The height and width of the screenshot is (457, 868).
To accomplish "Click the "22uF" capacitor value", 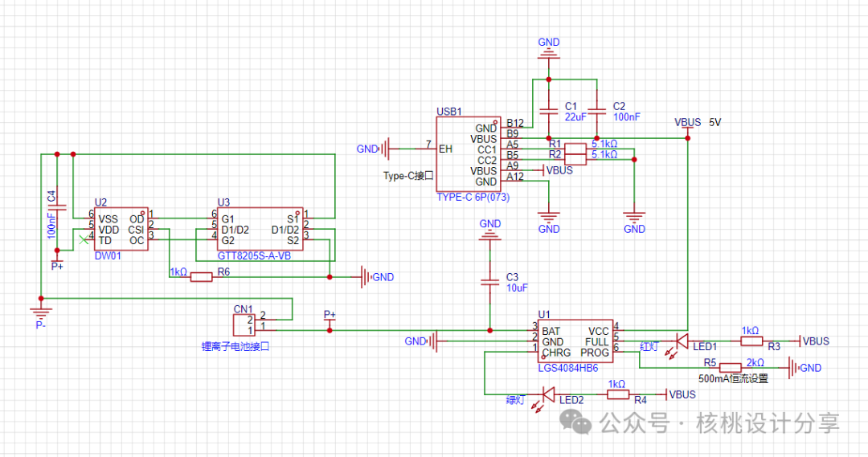I will point(575,117).
